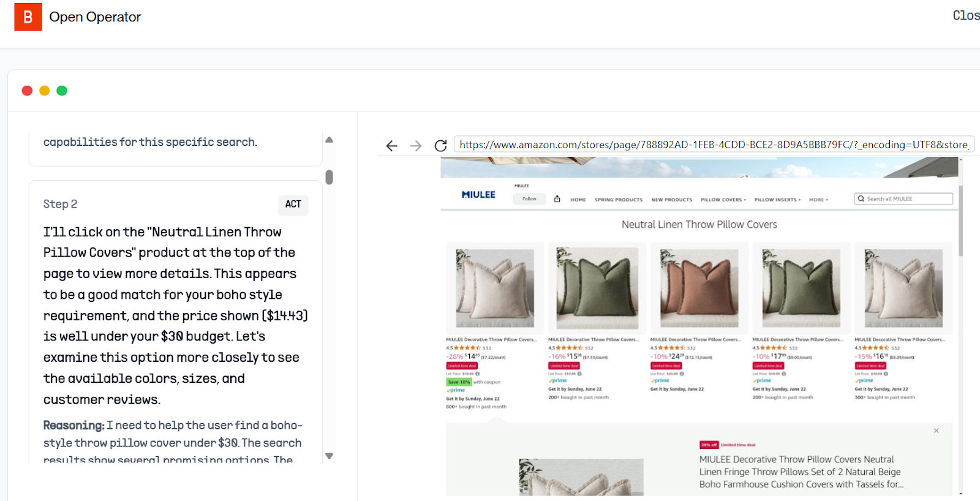
Task: Open the green pillow image priced $15.06
Action: point(597,288)
